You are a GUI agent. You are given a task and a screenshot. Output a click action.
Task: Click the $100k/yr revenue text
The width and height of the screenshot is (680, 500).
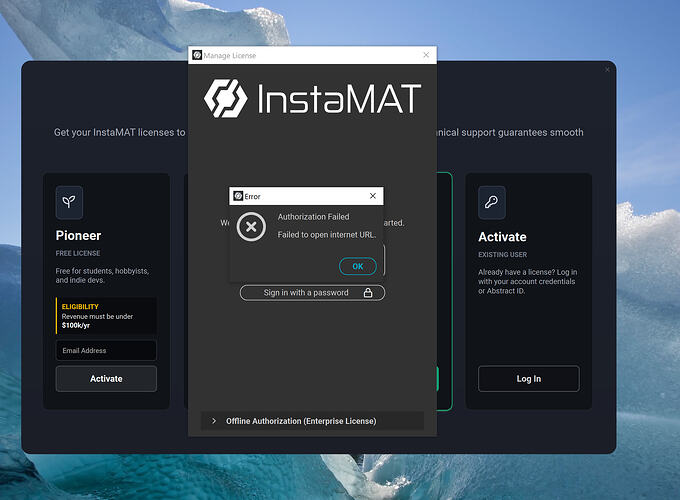click(x=76, y=326)
